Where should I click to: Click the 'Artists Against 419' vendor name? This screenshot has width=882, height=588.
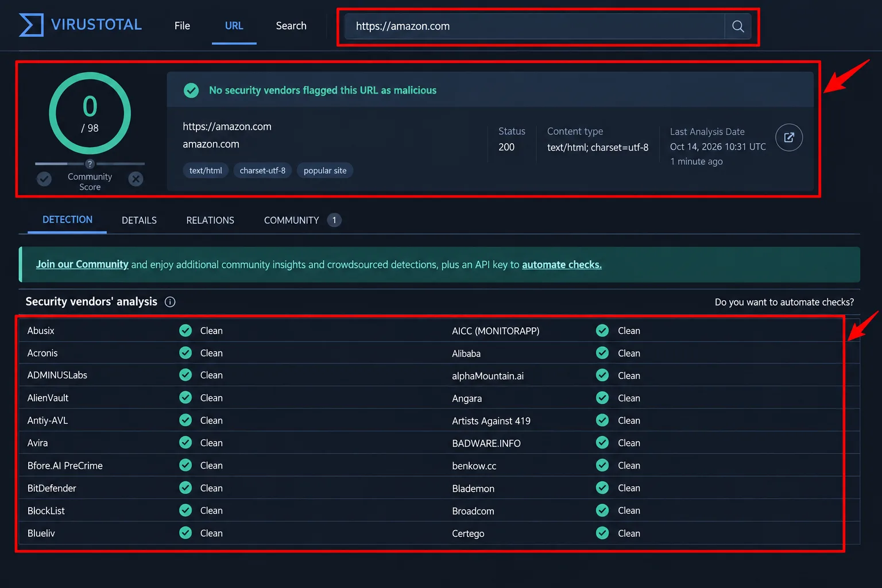491,421
